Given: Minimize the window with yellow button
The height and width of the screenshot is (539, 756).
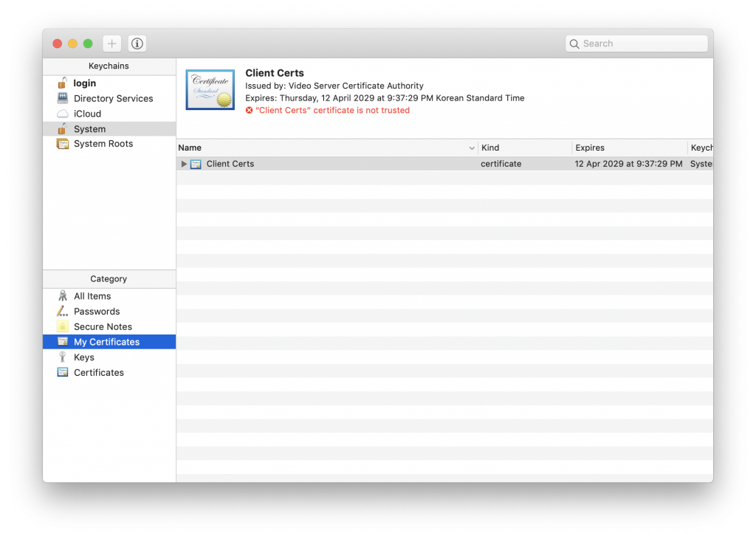Looking at the screenshot, I should pos(73,44).
